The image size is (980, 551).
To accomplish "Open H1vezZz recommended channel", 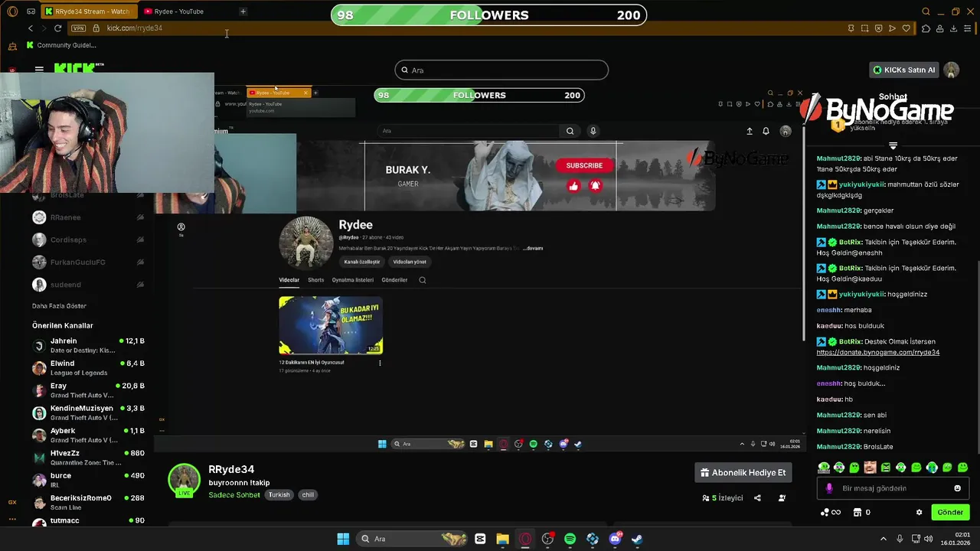I will (x=88, y=458).
